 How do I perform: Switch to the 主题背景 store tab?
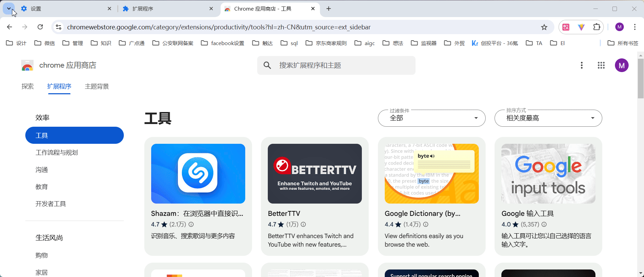click(97, 86)
